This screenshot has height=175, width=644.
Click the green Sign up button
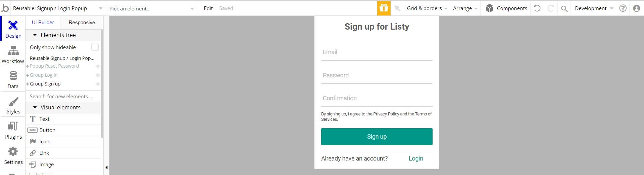pos(377,137)
